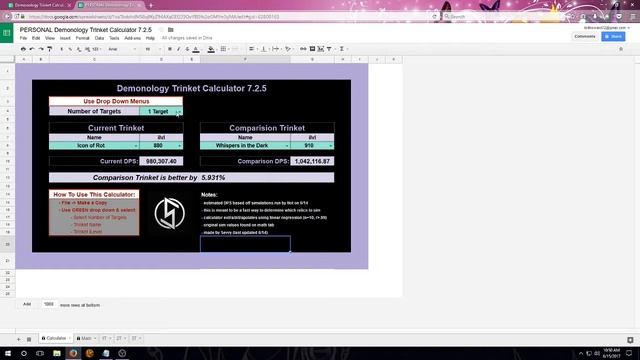The image size is (640, 360).
Task: Open the font size dropdown
Action: click(x=152, y=49)
